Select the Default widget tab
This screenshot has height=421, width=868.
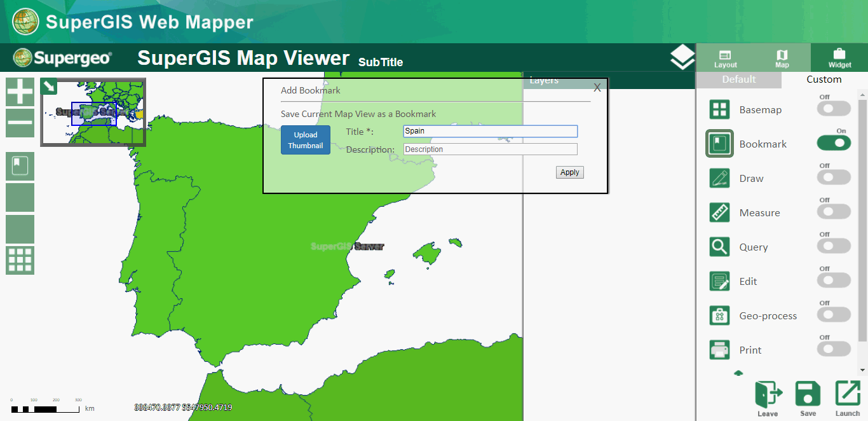pos(739,79)
